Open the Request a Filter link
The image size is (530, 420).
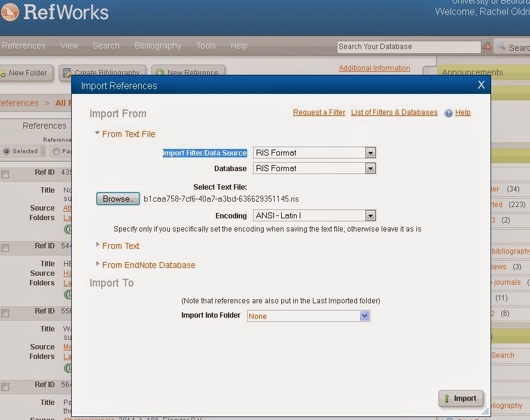pos(319,112)
